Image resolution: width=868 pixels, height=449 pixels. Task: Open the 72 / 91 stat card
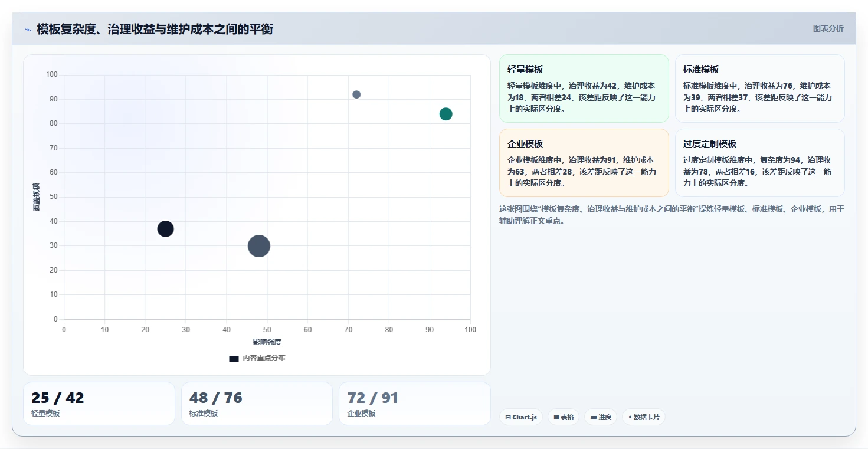tap(415, 404)
